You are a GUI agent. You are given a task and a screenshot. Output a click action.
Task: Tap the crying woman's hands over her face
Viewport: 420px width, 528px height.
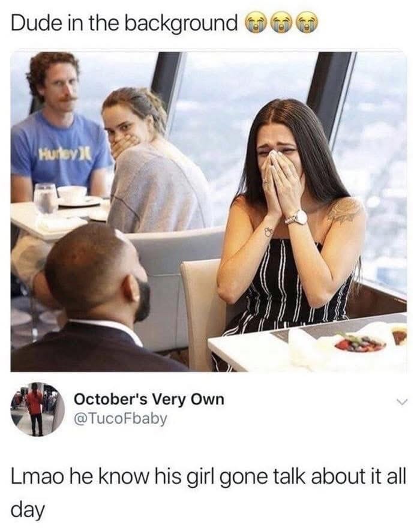click(282, 182)
